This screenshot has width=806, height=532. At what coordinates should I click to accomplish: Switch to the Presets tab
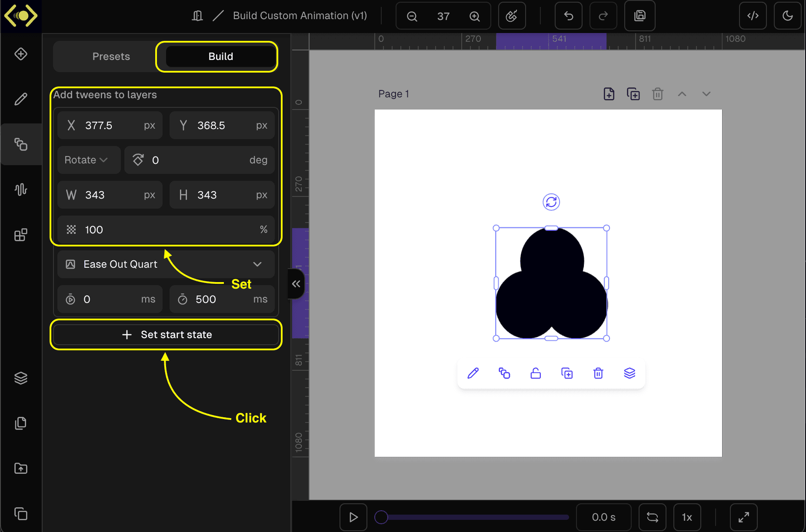coord(111,57)
